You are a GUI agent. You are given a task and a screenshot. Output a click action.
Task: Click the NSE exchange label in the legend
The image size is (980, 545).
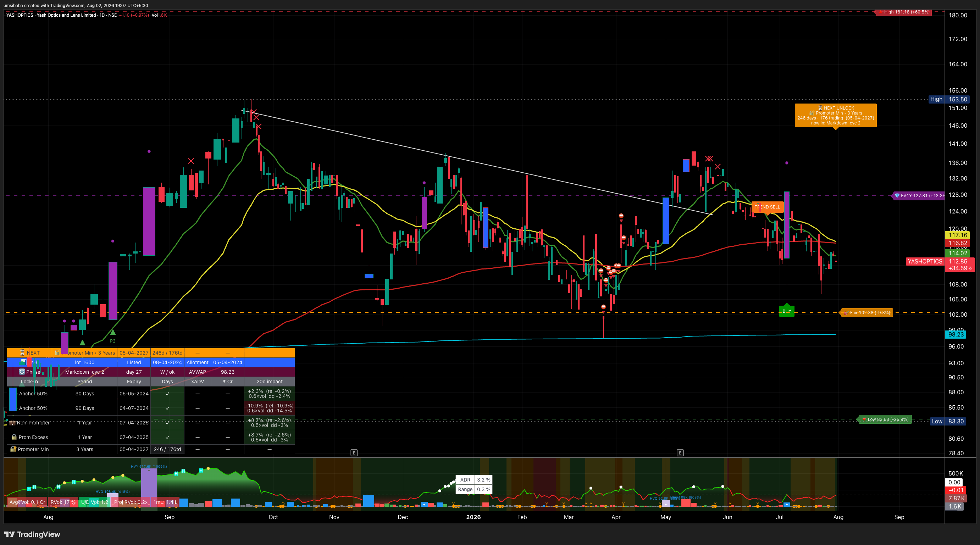112,15
